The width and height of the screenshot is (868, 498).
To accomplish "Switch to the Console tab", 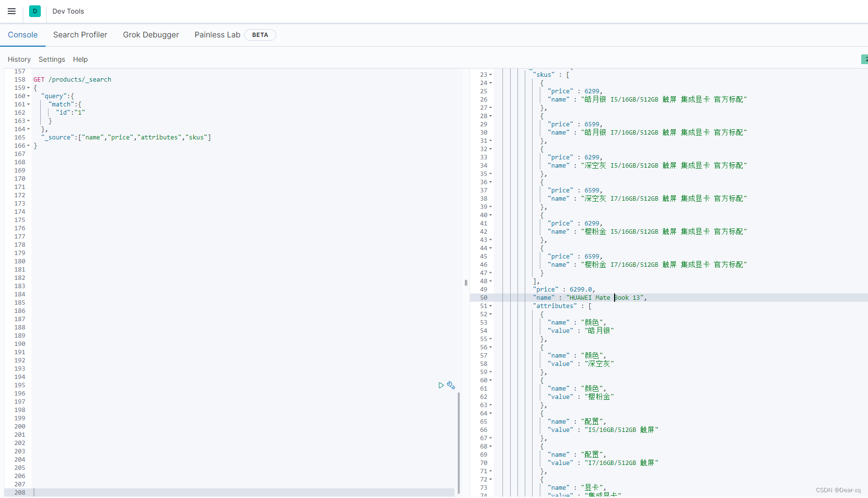I will (x=23, y=35).
